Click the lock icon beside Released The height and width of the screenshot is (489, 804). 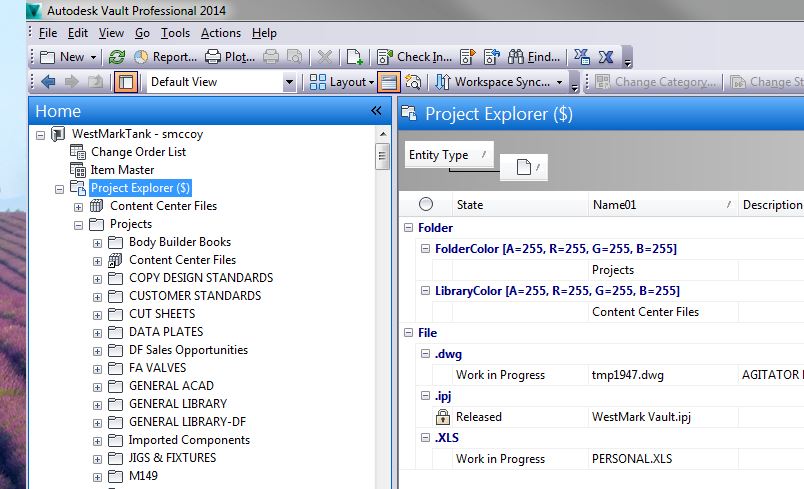pos(443,417)
